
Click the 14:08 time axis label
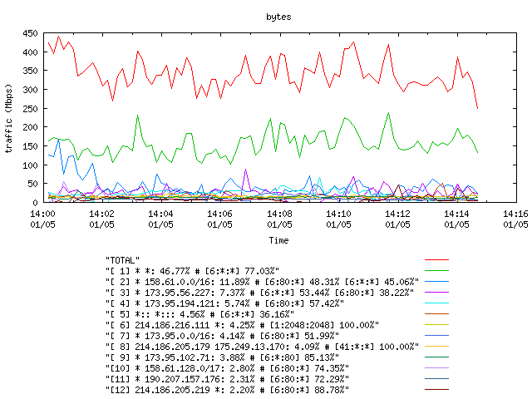[x=279, y=214]
